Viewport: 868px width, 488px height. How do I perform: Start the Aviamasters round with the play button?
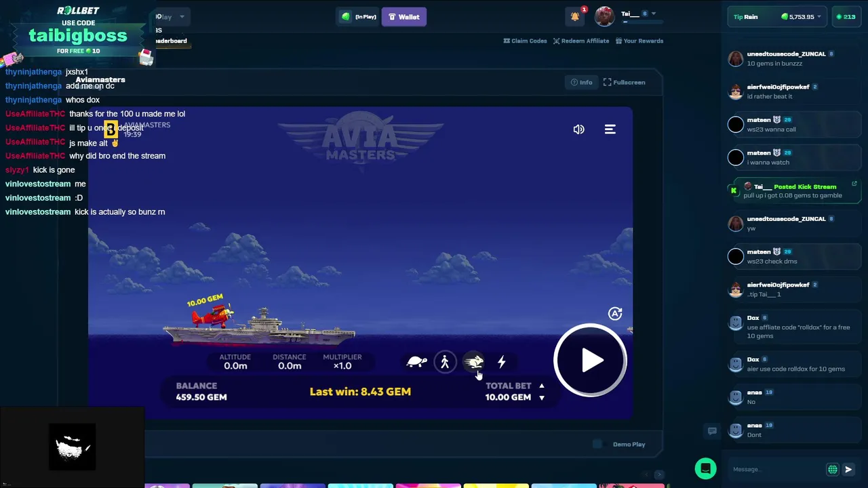(x=590, y=361)
